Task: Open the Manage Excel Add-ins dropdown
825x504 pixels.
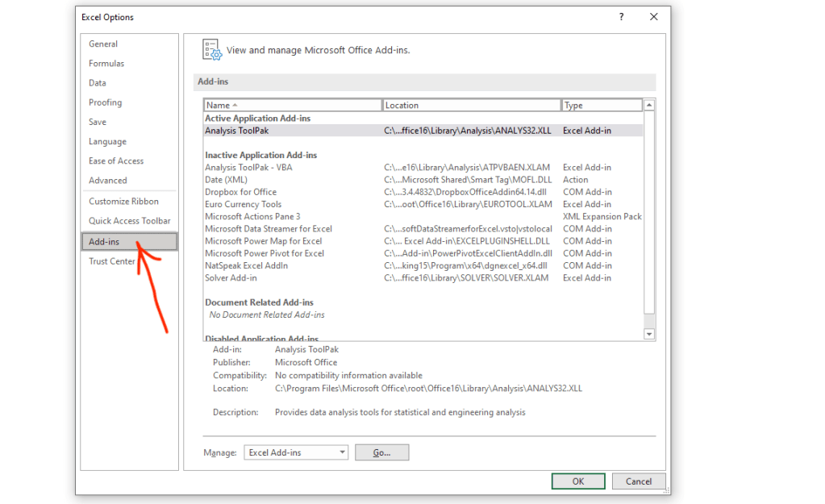Action: (296, 452)
